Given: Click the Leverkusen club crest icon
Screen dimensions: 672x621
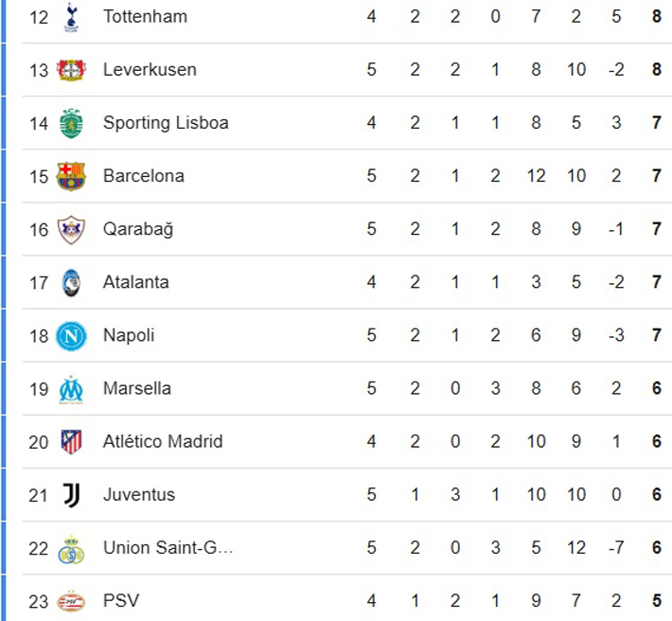Looking at the screenshot, I should (71, 70).
